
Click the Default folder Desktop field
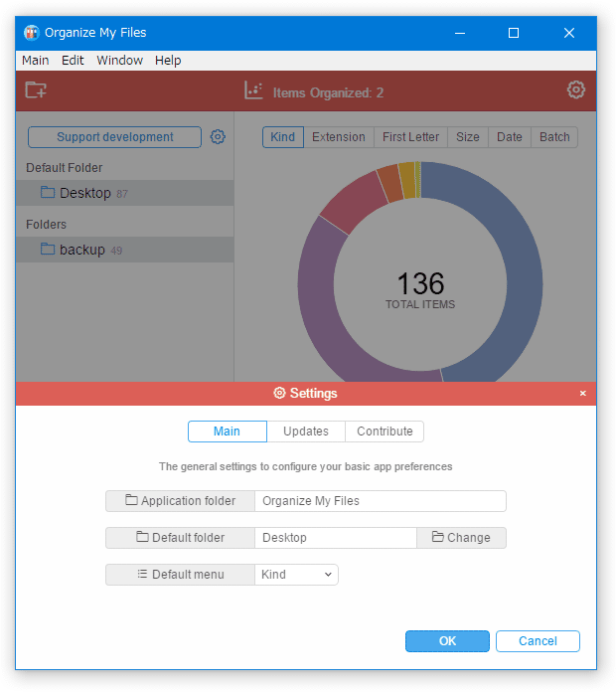336,538
